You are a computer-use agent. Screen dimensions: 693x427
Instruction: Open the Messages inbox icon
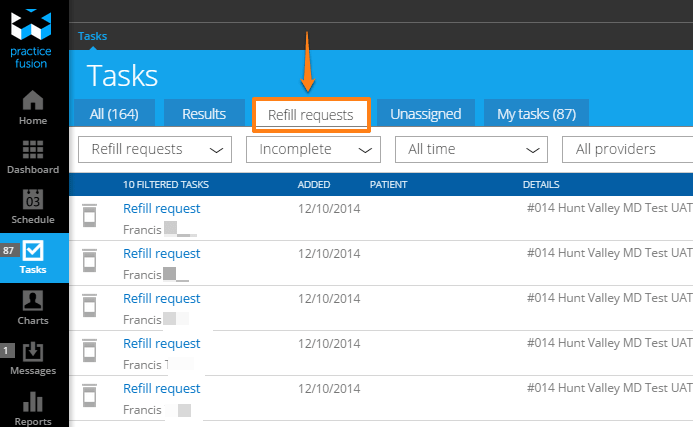tap(33, 351)
